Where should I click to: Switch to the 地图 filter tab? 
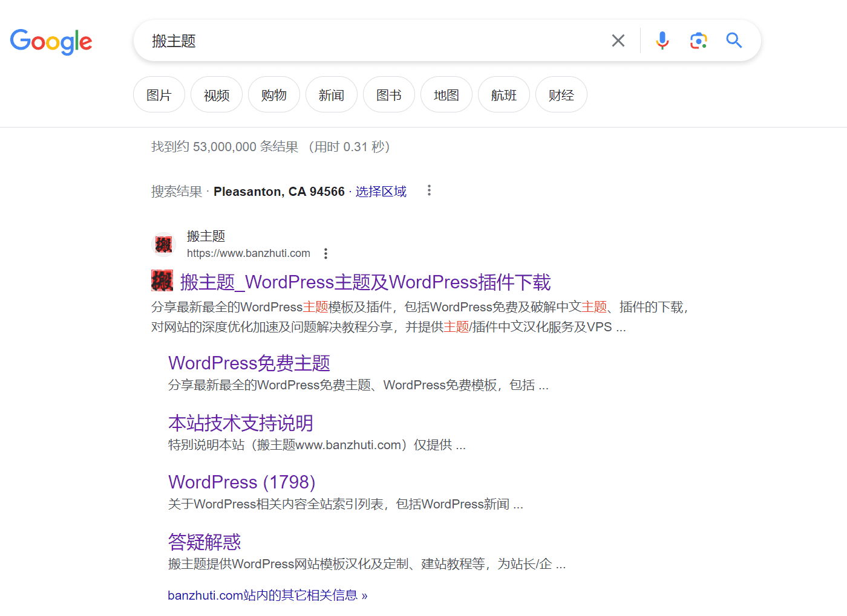(x=446, y=94)
